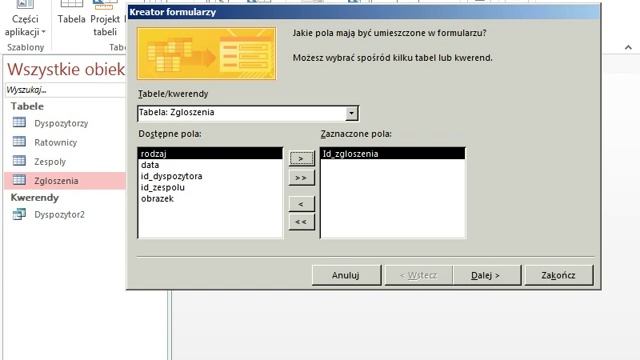Select obrazek in available fields
640x360 pixels.
(x=211, y=199)
